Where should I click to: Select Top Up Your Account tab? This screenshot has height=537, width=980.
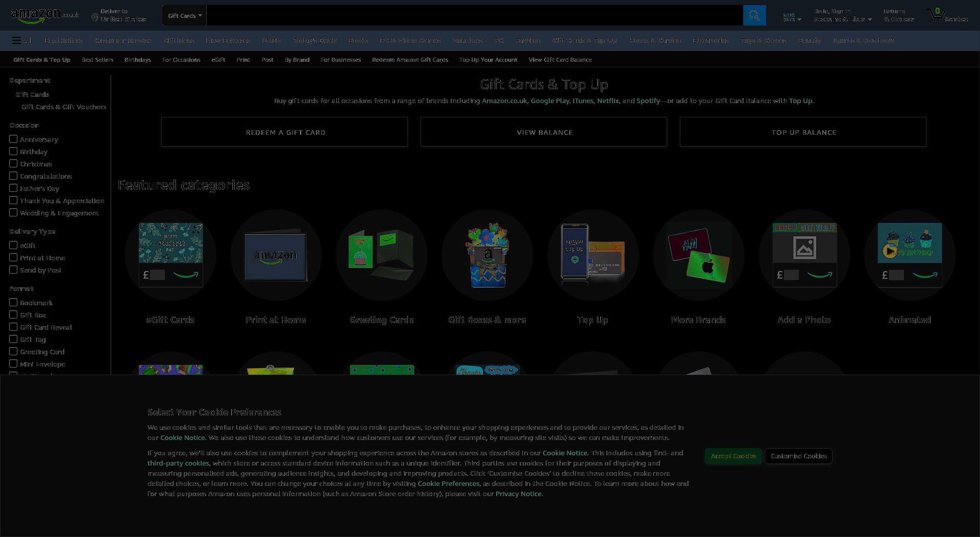pyautogui.click(x=488, y=60)
